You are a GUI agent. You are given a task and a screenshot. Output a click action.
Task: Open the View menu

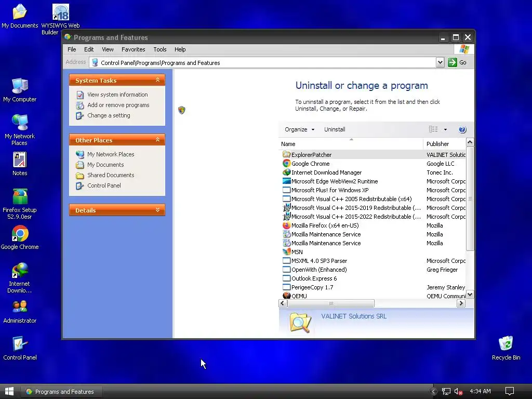[x=108, y=49]
